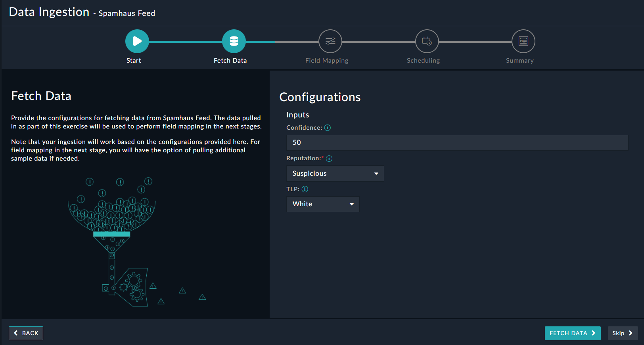Select the Field Mapping step label

click(327, 61)
